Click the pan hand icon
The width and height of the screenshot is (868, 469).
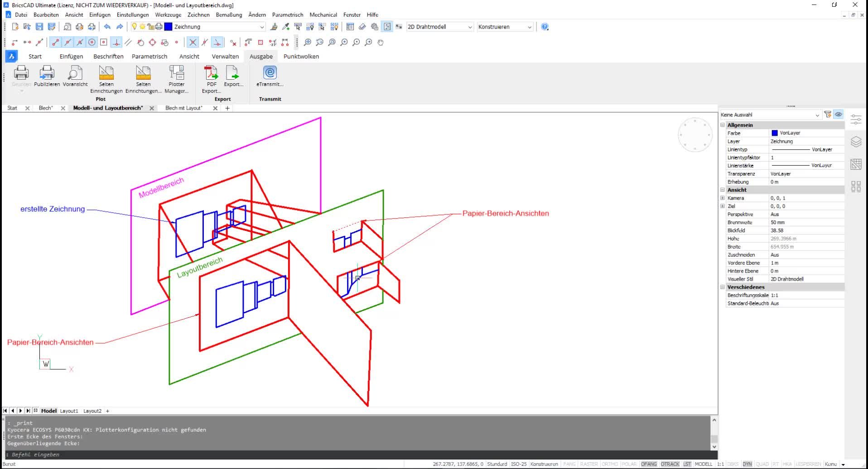[381, 42]
